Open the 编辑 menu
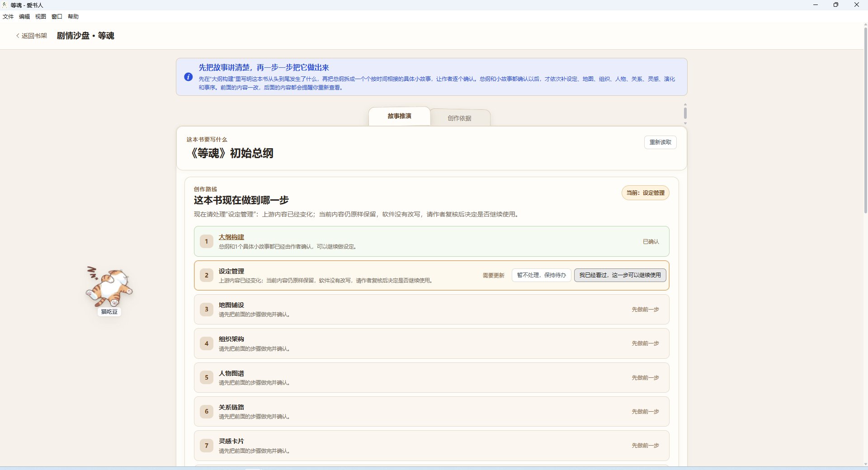 pyautogui.click(x=24, y=17)
